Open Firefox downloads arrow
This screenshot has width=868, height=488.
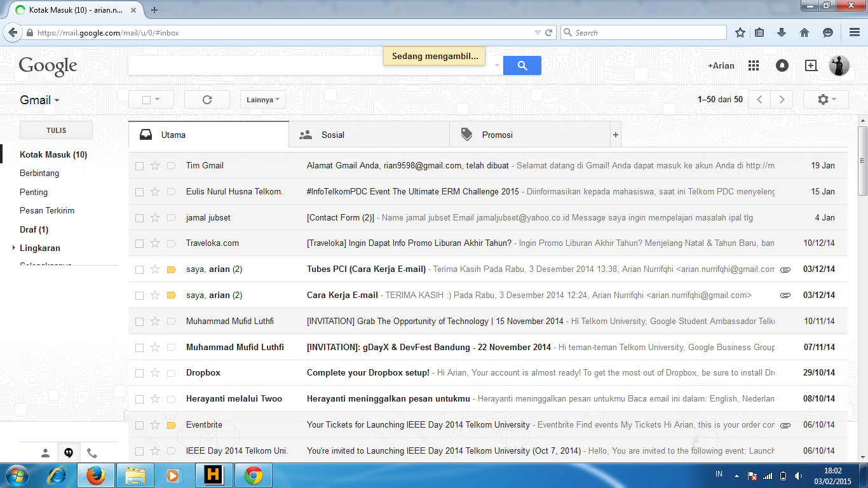(x=782, y=32)
